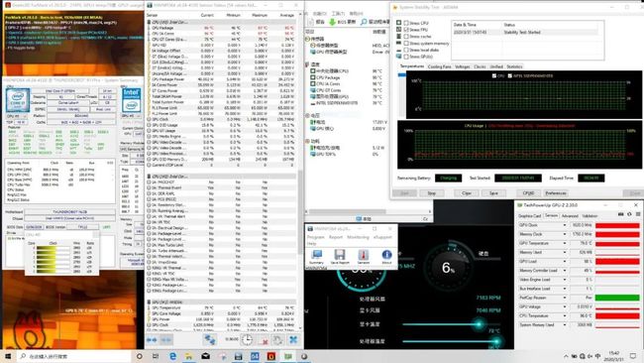Open Graphics Card tab in GPU-Z
The width and height of the screenshot is (644, 363).
(529, 216)
